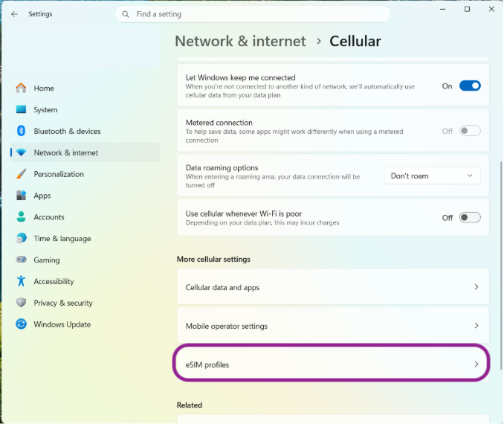Click the back arrow icon
The image size is (504, 424).
(14, 14)
